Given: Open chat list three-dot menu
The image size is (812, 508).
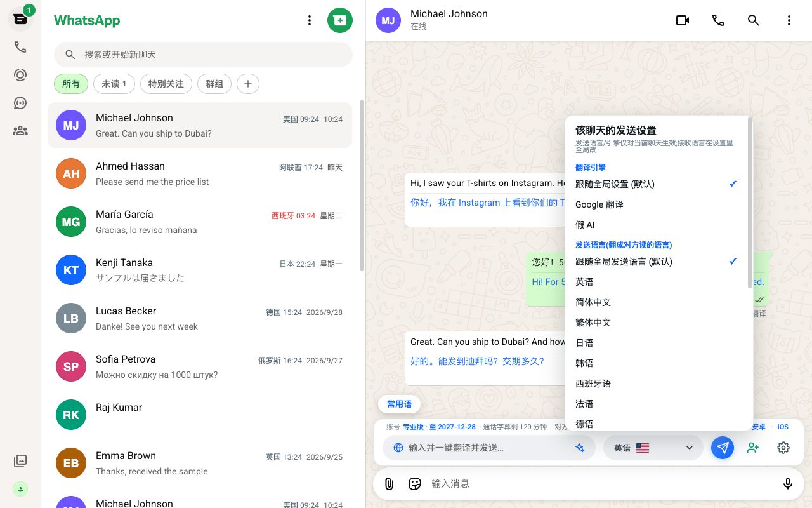Looking at the screenshot, I should 310,20.
